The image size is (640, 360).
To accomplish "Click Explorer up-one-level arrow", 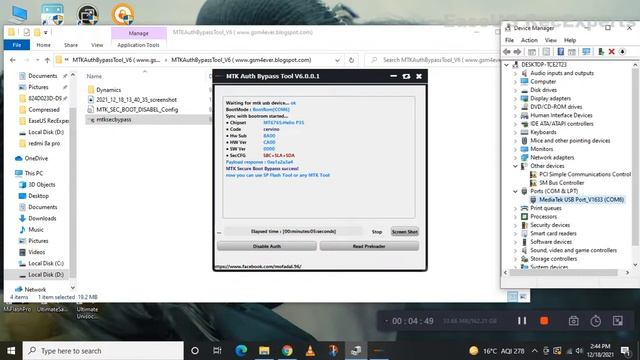I will click(x=47, y=60).
